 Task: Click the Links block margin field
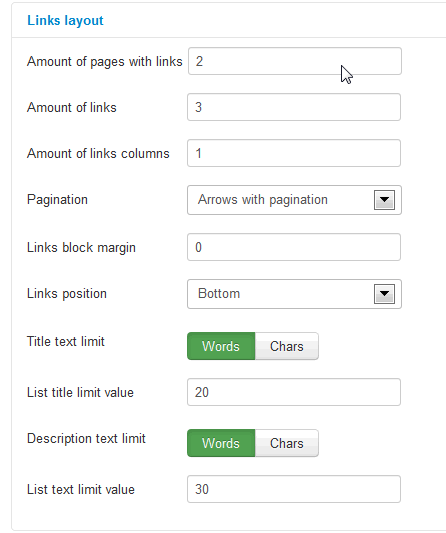pos(294,247)
